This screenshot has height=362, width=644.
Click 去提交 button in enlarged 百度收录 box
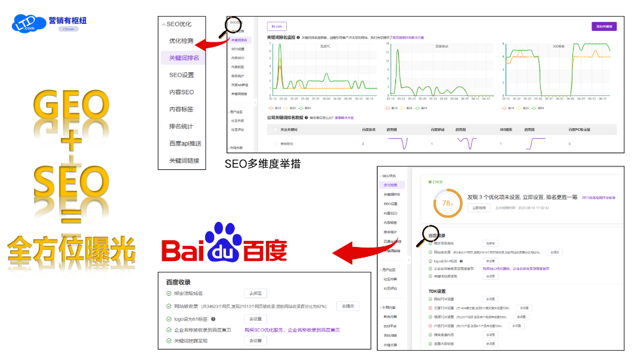pyautogui.click(x=348, y=306)
